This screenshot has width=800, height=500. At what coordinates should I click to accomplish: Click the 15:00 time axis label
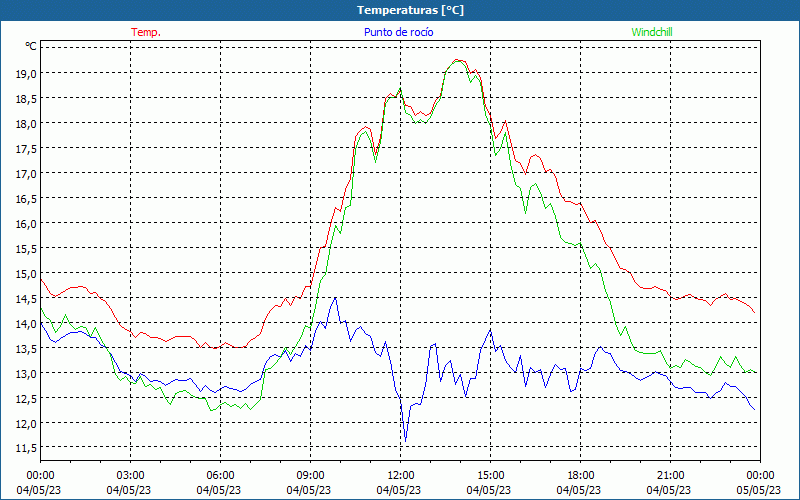point(490,476)
